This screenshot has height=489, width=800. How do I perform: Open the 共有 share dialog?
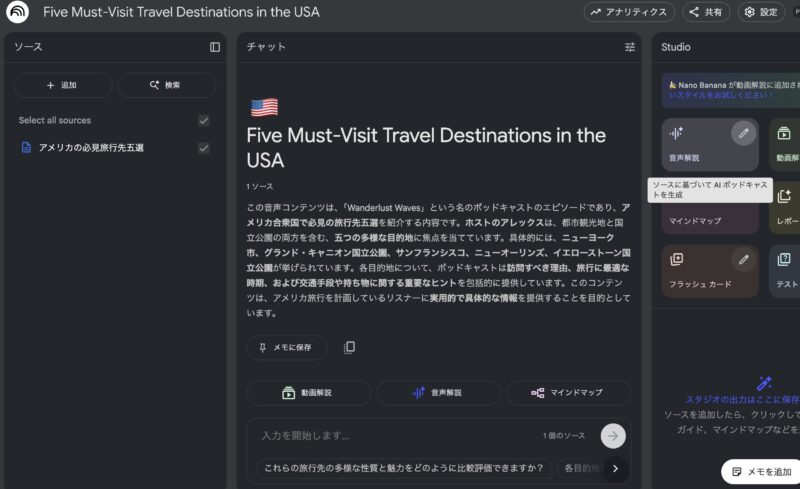706,12
